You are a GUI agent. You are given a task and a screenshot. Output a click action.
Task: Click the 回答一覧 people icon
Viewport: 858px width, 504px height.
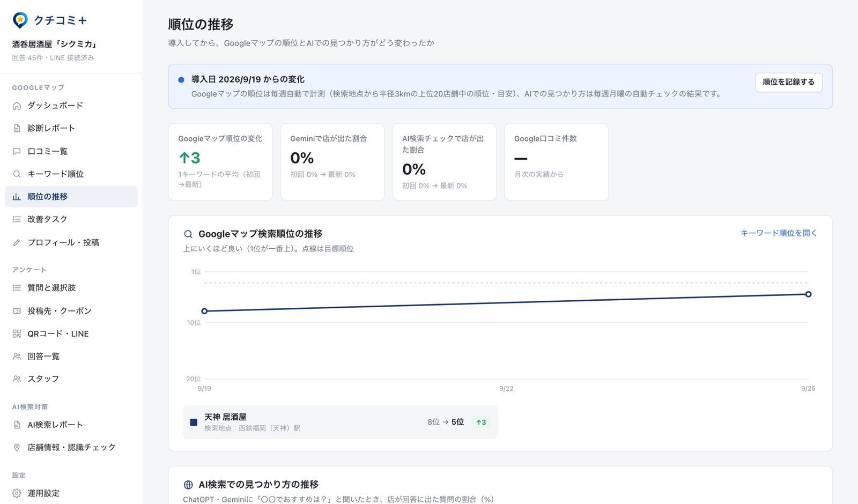click(x=17, y=356)
